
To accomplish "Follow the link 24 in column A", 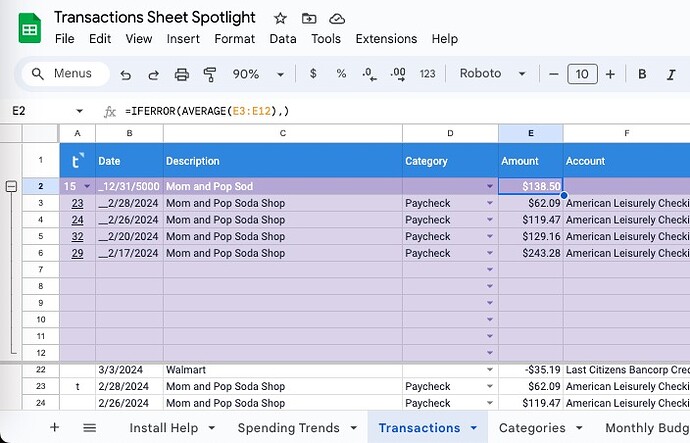I will click(x=77, y=220).
